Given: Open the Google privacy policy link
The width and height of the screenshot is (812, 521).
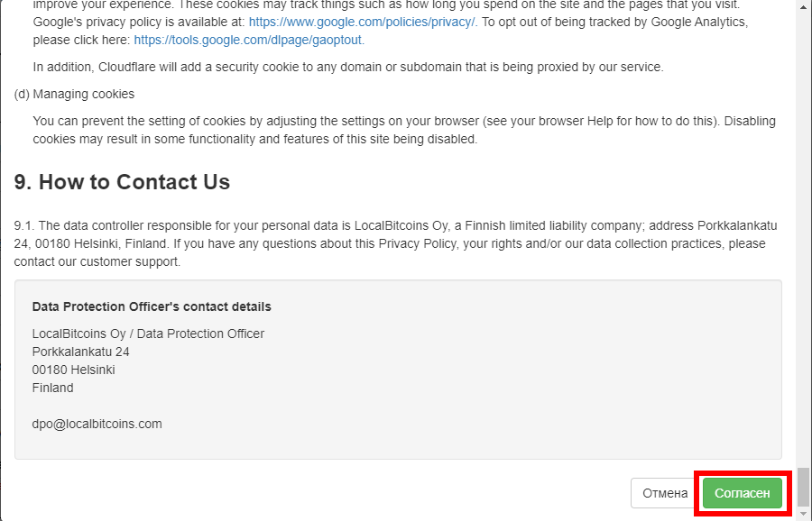Looking at the screenshot, I should tap(362, 22).
